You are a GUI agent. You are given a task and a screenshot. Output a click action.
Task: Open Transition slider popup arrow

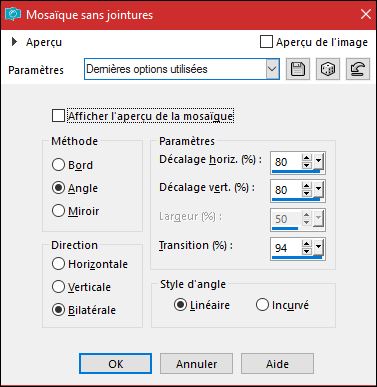[x=319, y=247]
